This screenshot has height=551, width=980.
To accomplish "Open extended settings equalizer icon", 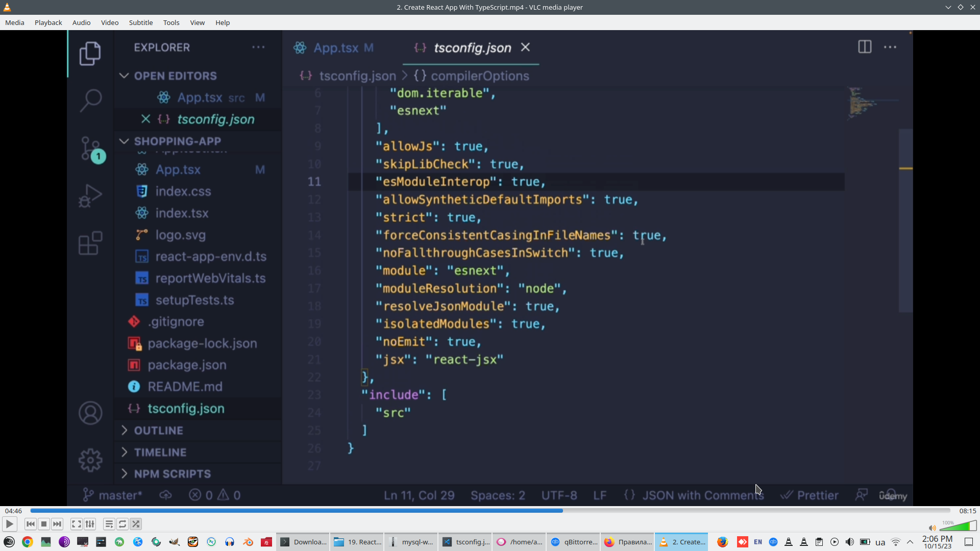I will (x=90, y=524).
